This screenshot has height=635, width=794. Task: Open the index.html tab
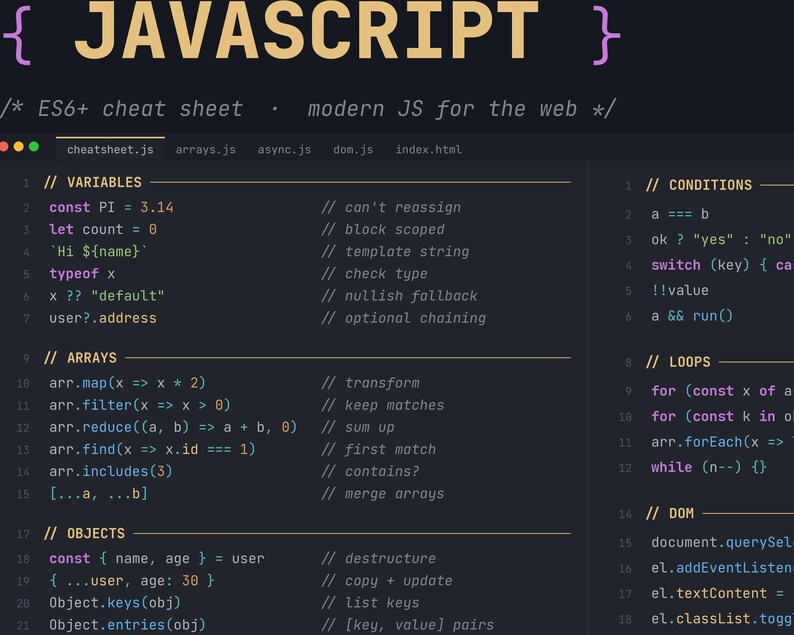tap(428, 149)
